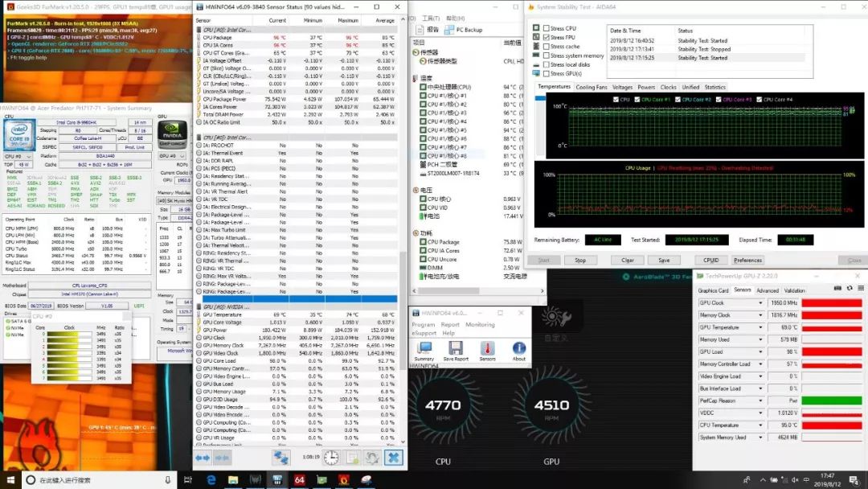Open GPU Temperature dropdown in GPU-Z
The width and height of the screenshot is (868, 489).
[x=760, y=327]
